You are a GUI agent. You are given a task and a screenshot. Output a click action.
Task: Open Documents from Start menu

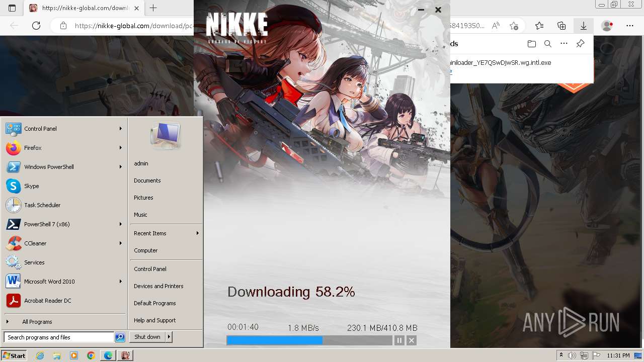147,180
